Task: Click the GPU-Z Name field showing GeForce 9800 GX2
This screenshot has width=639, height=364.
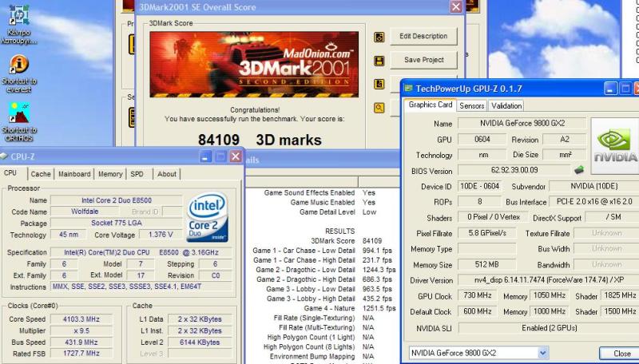Action: point(522,123)
